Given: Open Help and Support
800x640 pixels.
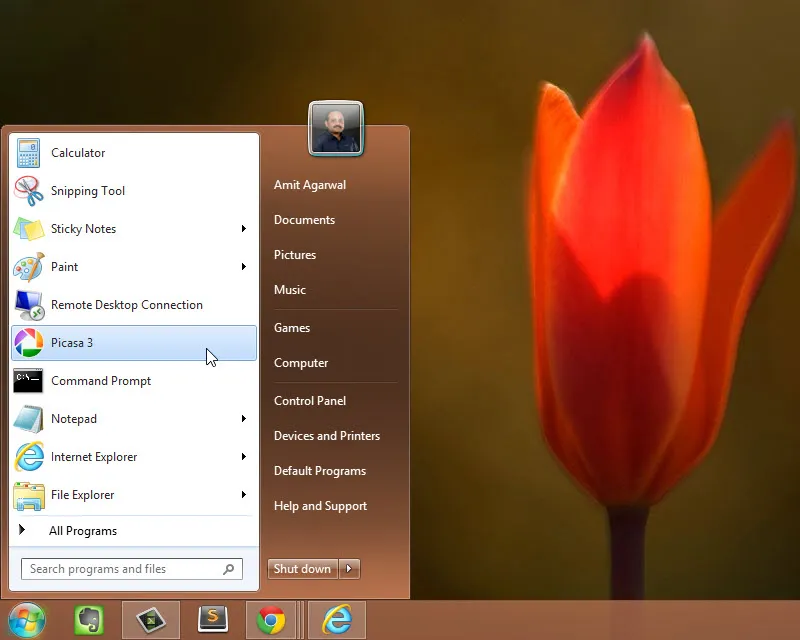Looking at the screenshot, I should pyautogui.click(x=320, y=505).
